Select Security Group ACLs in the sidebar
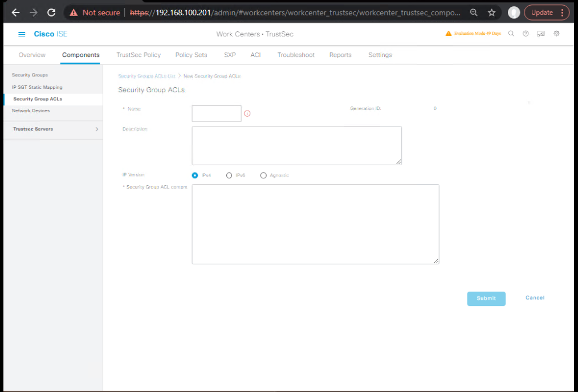This screenshot has width=578, height=392. (38, 99)
